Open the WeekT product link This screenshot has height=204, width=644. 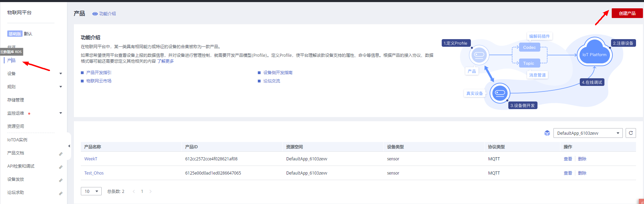pyautogui.click(x=91, y=159)
